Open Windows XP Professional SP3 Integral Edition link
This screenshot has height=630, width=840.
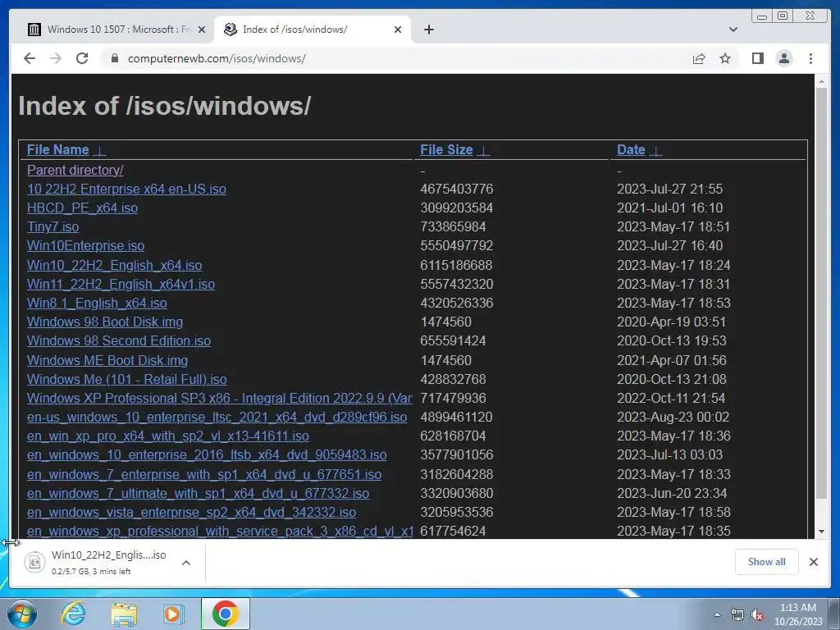(x=220, y=398)
